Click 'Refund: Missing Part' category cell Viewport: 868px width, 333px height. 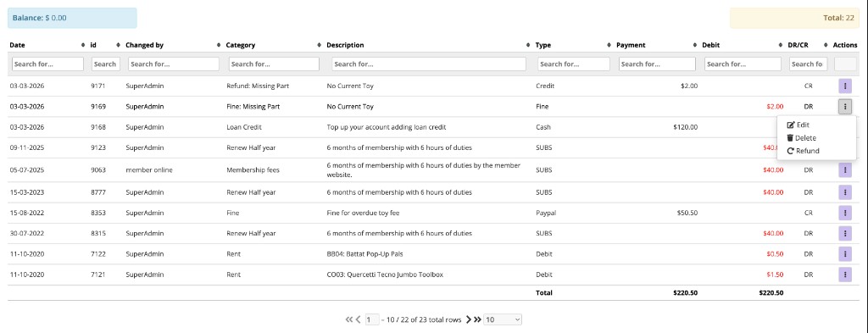pyautogui.click(x=258, y=86)
